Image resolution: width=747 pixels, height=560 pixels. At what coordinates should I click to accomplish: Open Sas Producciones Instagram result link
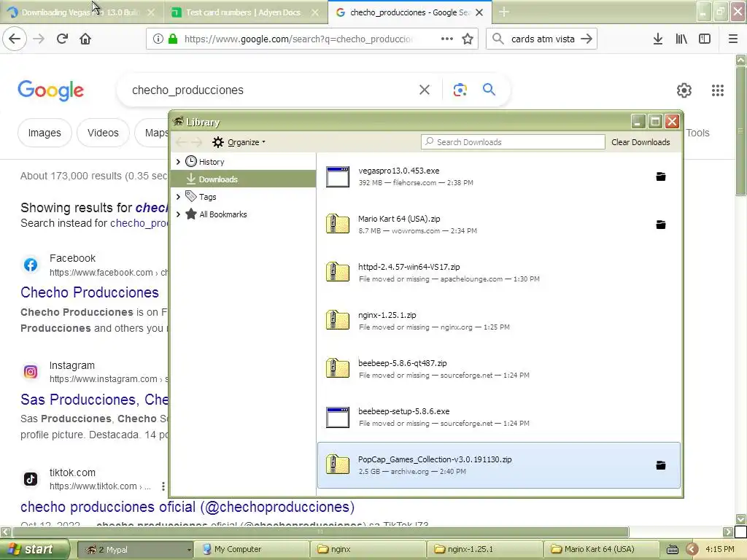point(94,400)
